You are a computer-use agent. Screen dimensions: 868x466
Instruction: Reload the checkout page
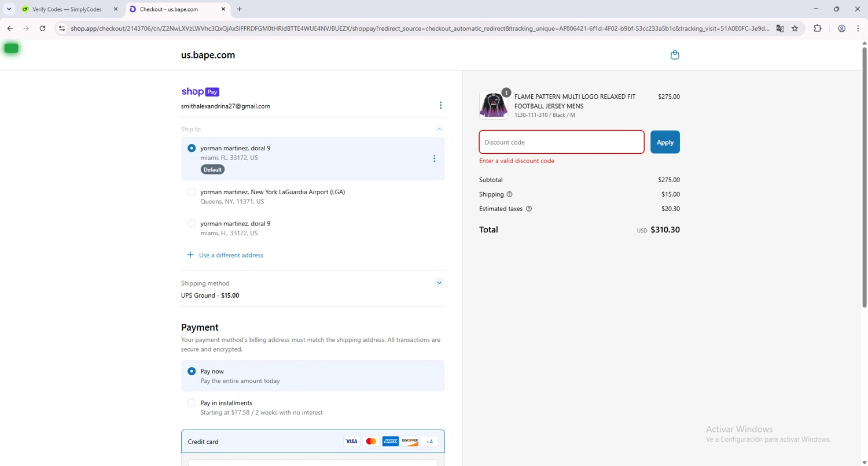point(42,28)
